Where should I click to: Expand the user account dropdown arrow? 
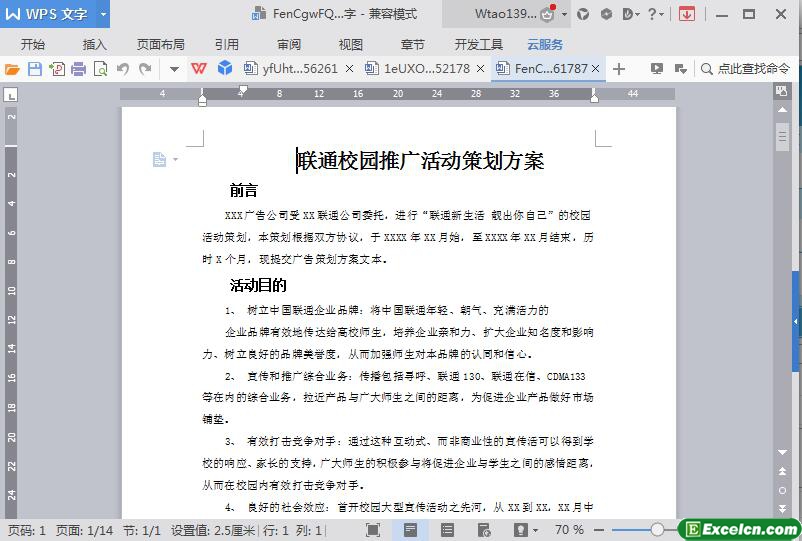point(564,14)
